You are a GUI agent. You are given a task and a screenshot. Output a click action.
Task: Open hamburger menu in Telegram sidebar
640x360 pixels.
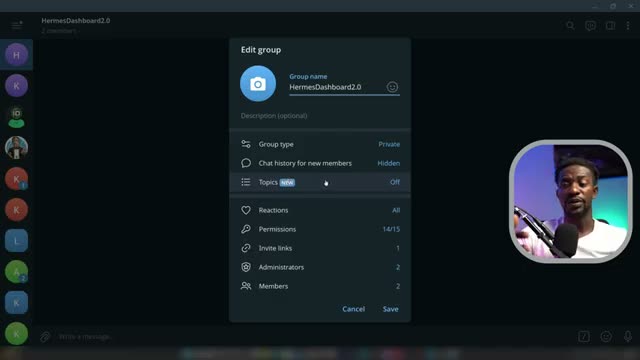[17, 25]
